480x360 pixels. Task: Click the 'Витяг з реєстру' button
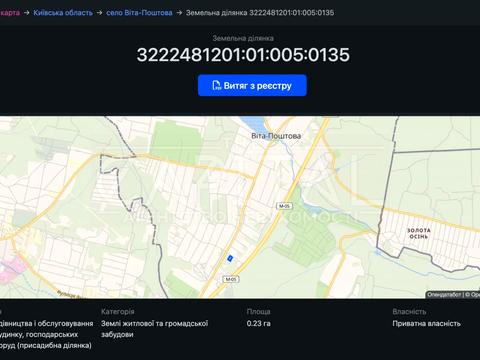point(252,85)
